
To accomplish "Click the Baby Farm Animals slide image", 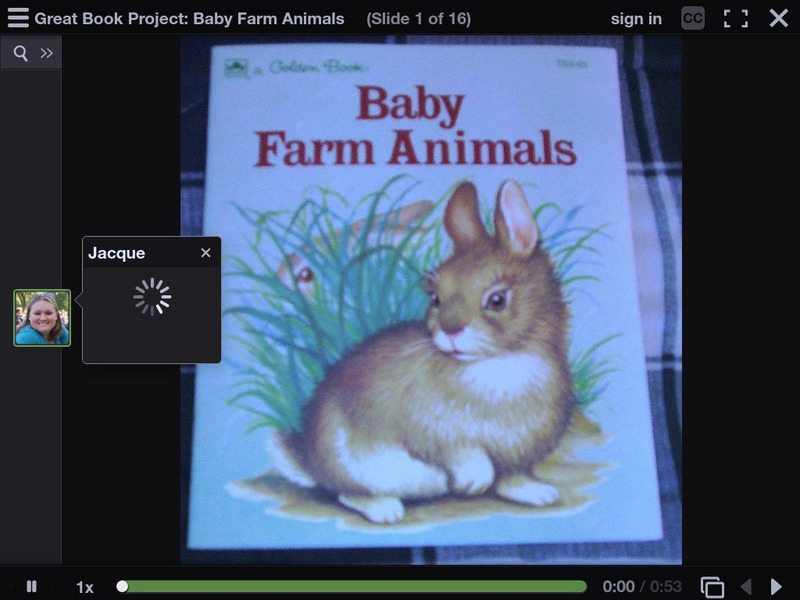I will pos(431,300).
